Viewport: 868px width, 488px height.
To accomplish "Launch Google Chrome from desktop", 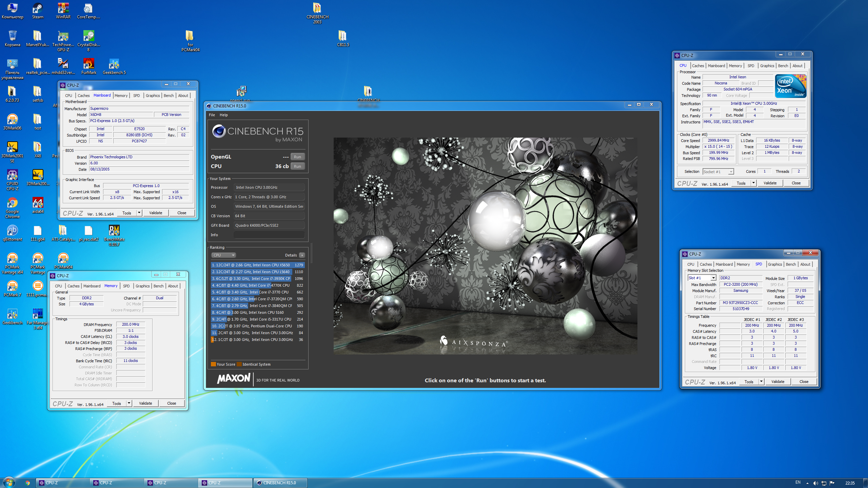I will coord(12,208).
